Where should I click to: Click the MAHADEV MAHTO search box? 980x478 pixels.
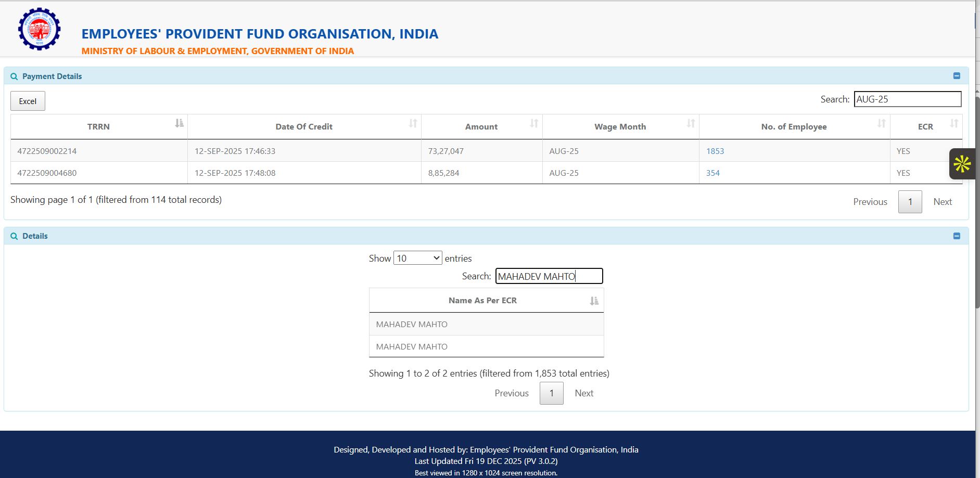[549, 276]
